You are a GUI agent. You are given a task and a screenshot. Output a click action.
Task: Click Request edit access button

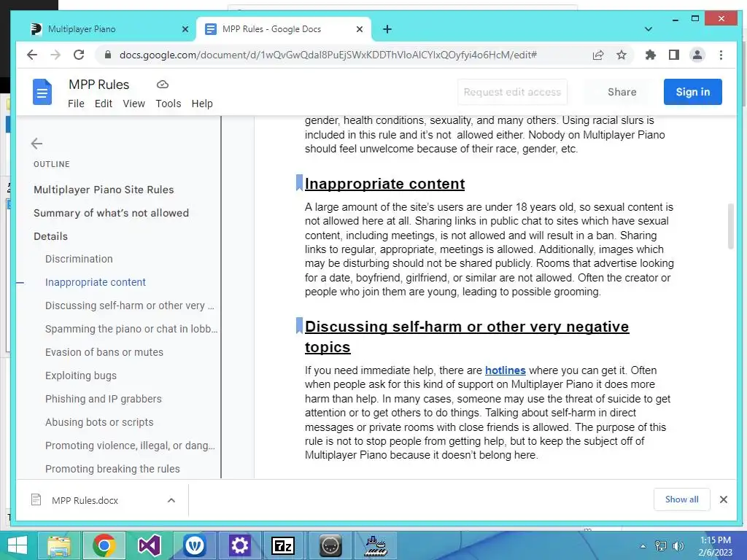512,92
